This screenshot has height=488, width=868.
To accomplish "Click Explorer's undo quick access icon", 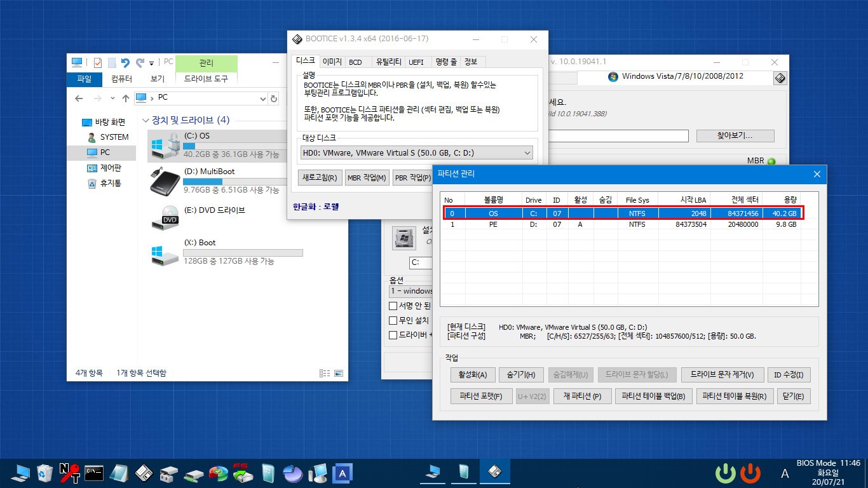I will tap(125, 63).
